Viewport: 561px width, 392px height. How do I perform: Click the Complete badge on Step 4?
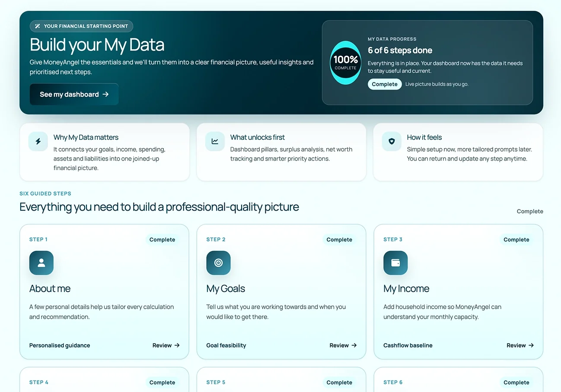163,383
